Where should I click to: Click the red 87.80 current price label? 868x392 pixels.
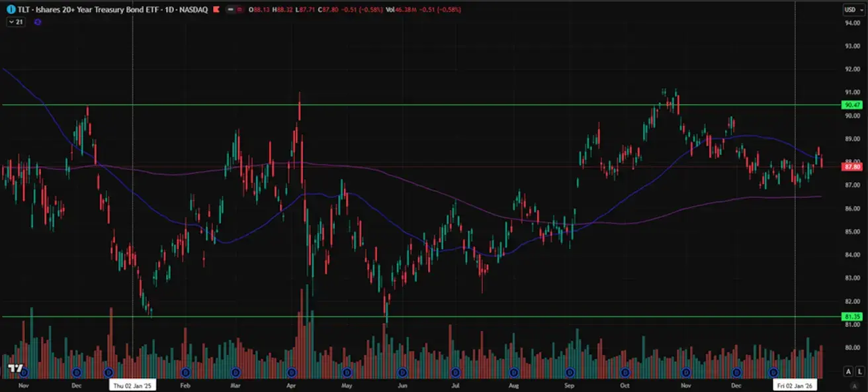851,167
